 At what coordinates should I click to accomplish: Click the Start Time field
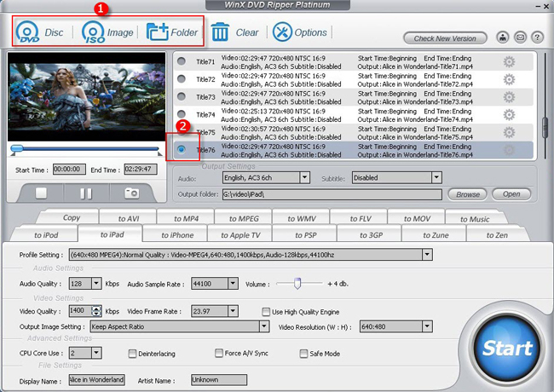click(69, 170)
